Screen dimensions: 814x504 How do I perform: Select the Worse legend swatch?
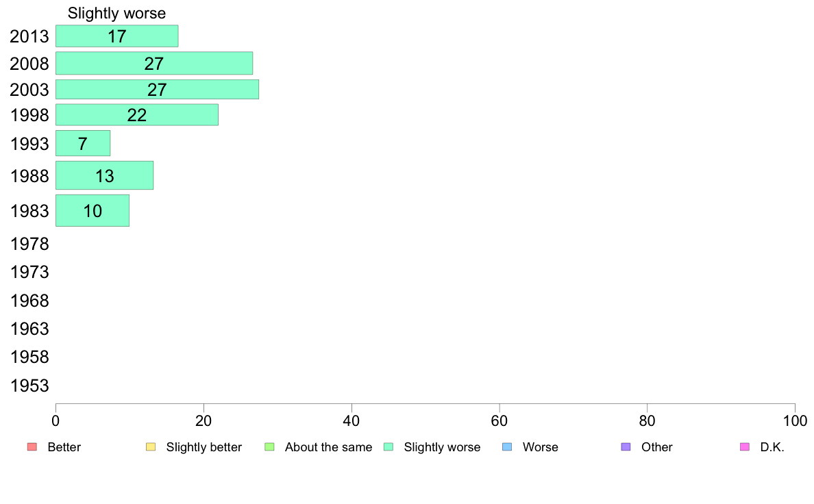[x=507, y=447]
